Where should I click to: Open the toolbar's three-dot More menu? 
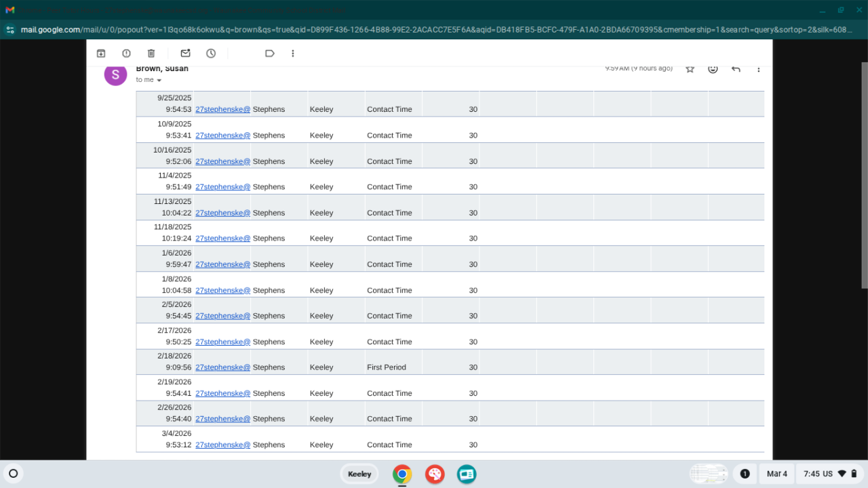point(293,54)
